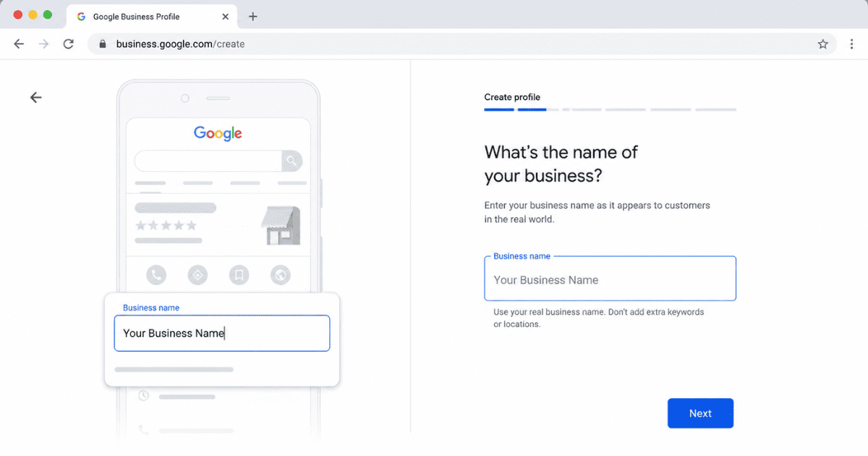
Task: Open a new tab with plus icon
Action: pyautogui.click(x=252, y=17)
